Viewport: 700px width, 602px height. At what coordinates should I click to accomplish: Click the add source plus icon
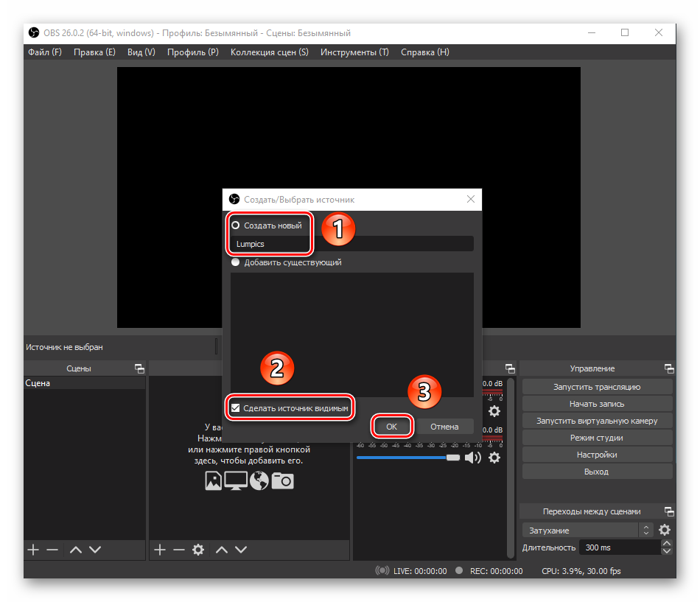[x=159, y=550]
